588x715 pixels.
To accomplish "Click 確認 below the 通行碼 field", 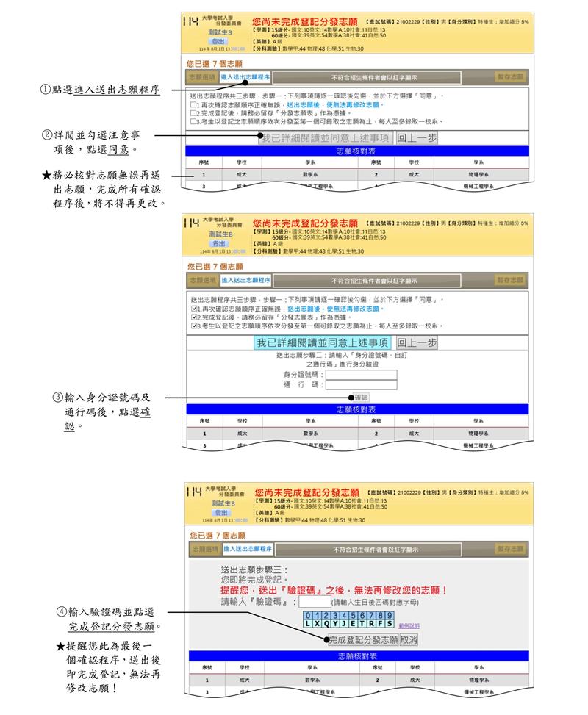I will (362, 397).
